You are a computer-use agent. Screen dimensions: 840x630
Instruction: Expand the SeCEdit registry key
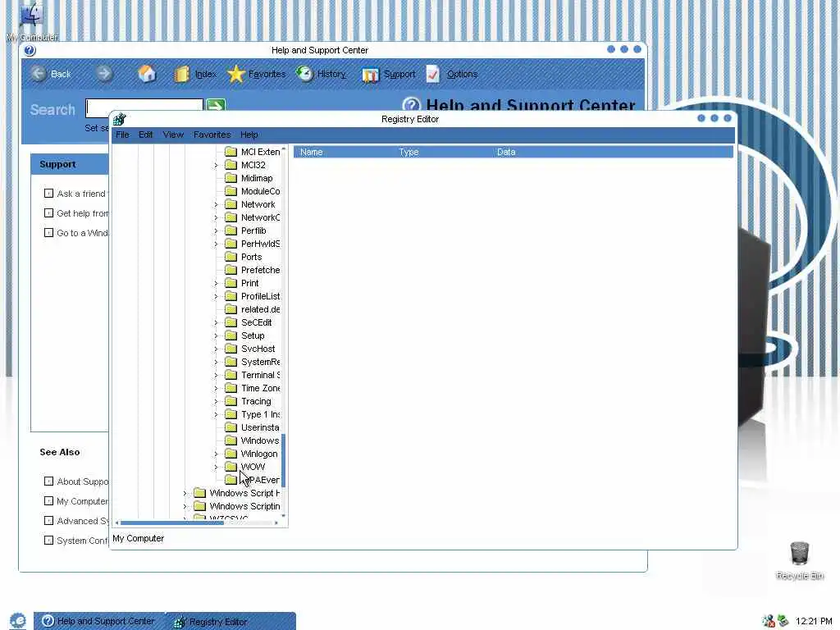(216, 322)
